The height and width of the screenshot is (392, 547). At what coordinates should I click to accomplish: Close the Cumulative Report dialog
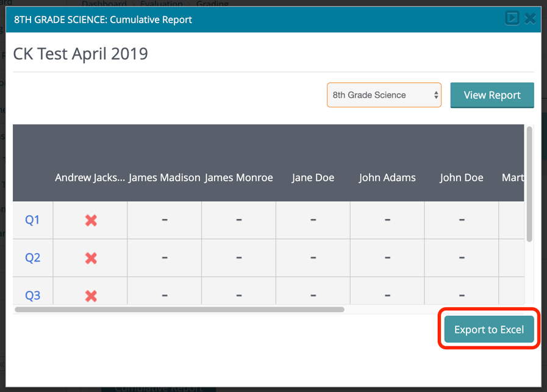[x=531, y=18]
